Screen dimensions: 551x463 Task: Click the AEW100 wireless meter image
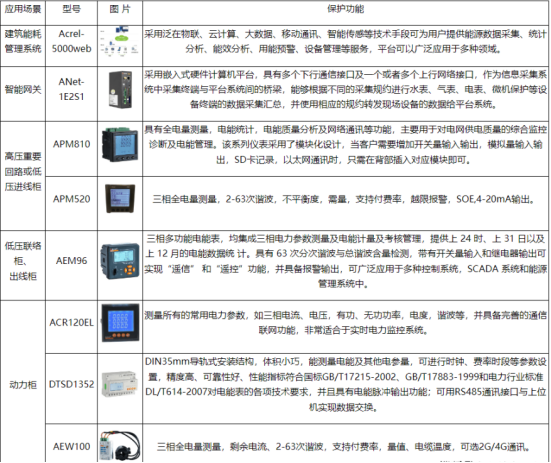[120, 445]
